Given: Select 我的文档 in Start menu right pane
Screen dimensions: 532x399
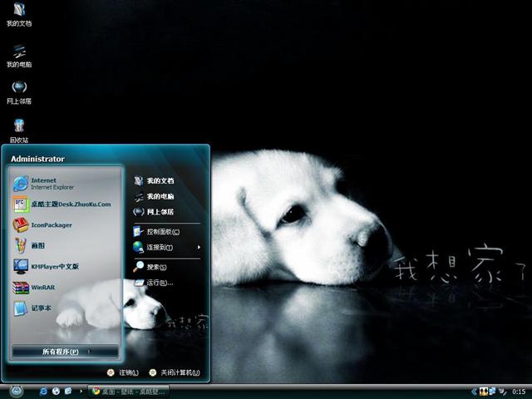Looking at the screenshot, I should (160, 180).
